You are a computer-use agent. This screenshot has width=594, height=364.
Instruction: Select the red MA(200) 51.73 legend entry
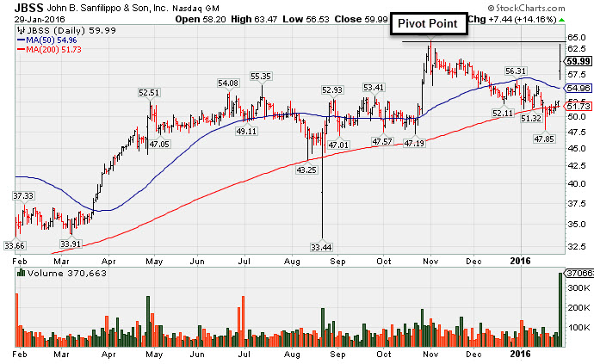pos(49,50)
